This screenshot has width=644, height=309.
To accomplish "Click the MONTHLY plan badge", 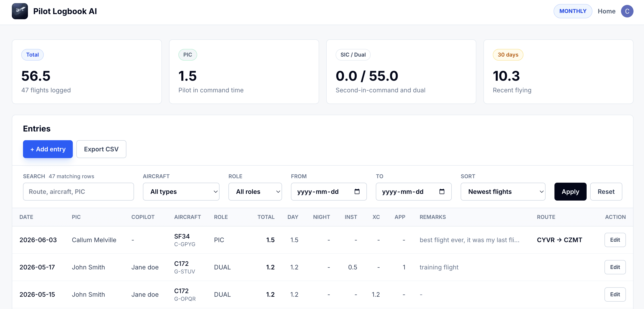I will point(573,11).
